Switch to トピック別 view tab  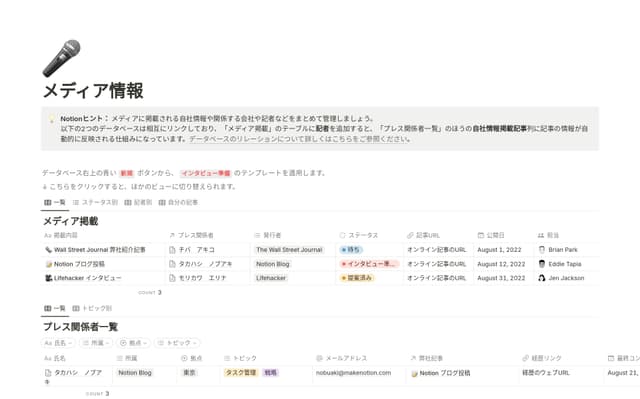click(92, 308)
